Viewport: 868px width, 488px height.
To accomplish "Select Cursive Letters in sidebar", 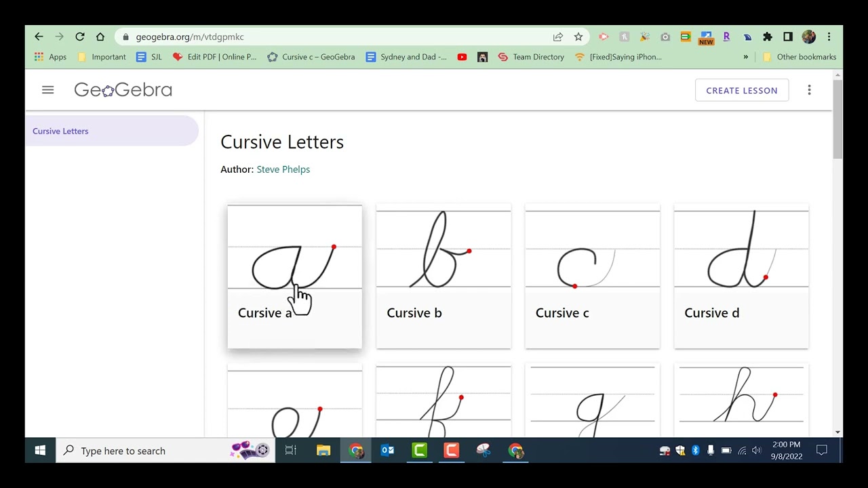I will (112, 131).
